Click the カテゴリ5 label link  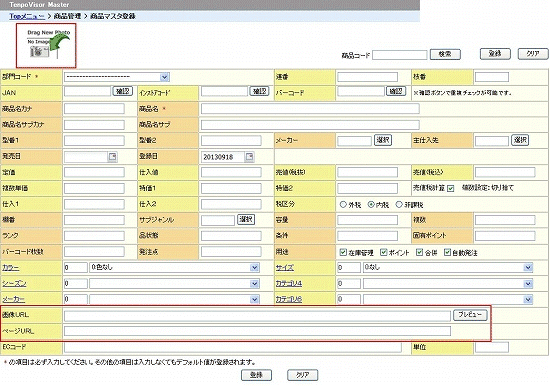[x=289, y=299]
